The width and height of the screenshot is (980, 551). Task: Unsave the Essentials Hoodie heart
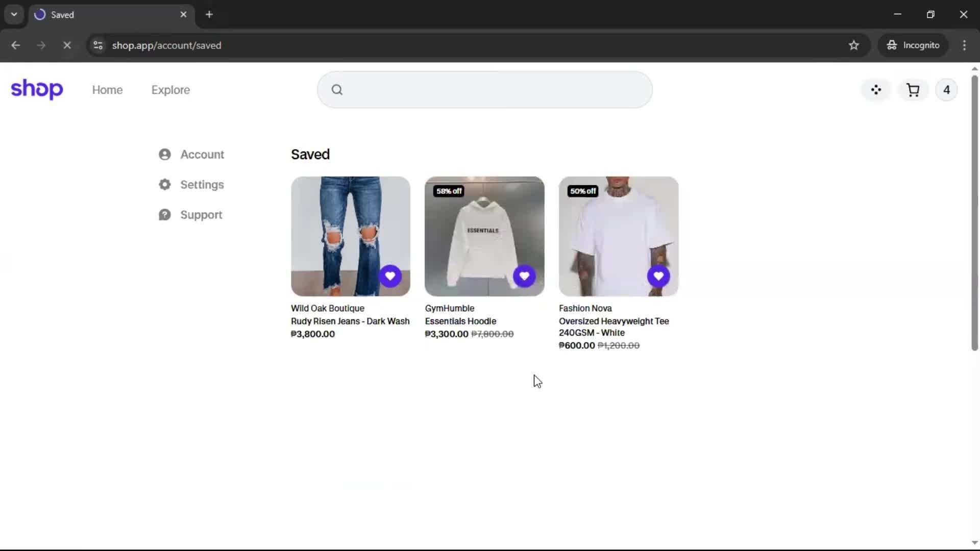524,276
